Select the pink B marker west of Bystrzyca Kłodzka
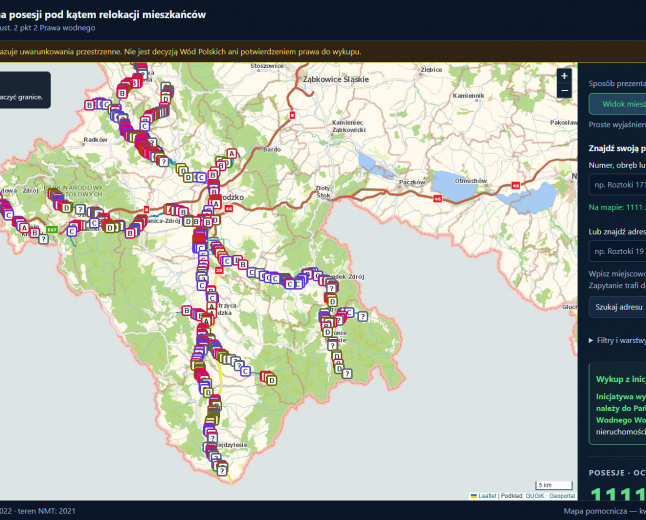This screenshot has width=646, height=520. [x=187, y=310]
